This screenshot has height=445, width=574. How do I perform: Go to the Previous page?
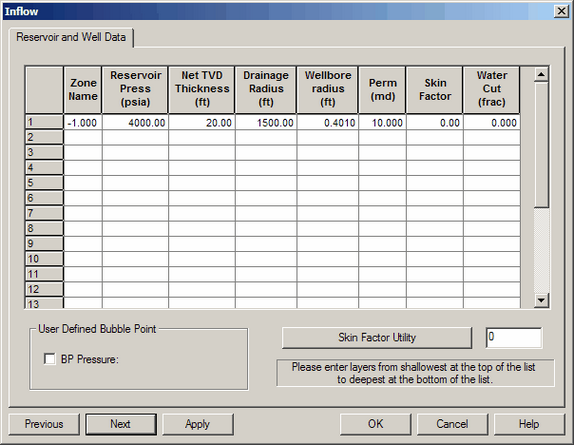tap(44, 424)
